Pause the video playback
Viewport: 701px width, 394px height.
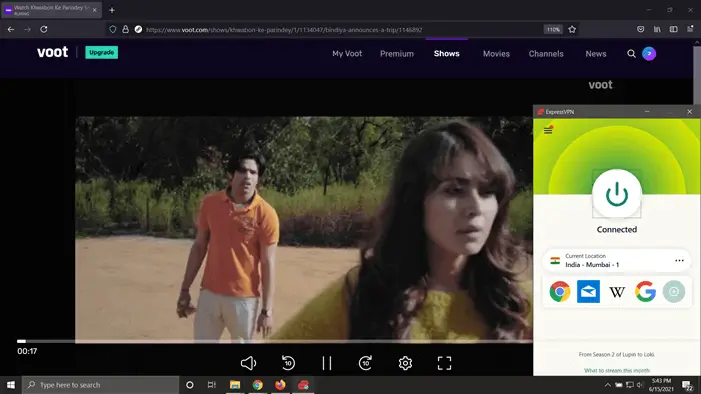coord(327,363)
